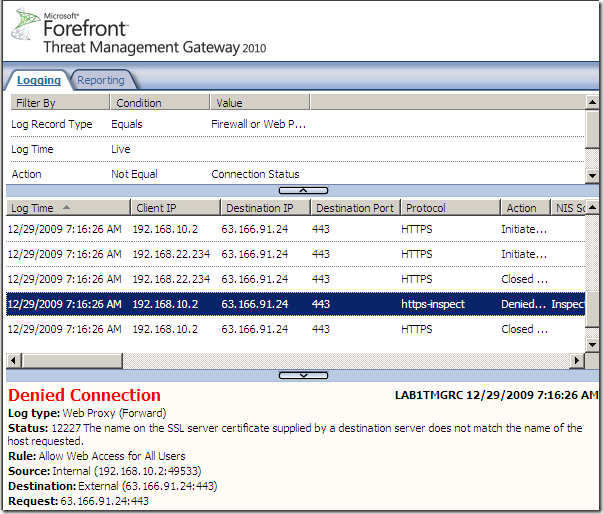Image resolution: width=603 pixels, height=514 pixels.
Task: Click the Destination External address line
Action: pyautogui.click(x=113, y=486)
